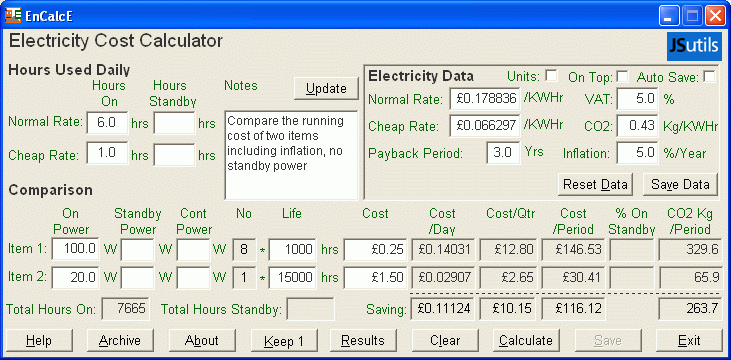Open Help
Screen dimensions: 731x360
pos(39,340)
